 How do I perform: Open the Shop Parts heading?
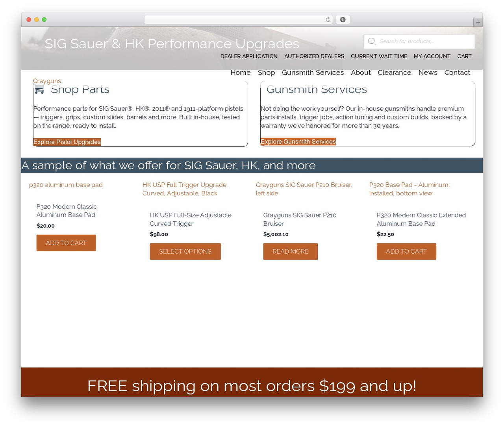80,89
